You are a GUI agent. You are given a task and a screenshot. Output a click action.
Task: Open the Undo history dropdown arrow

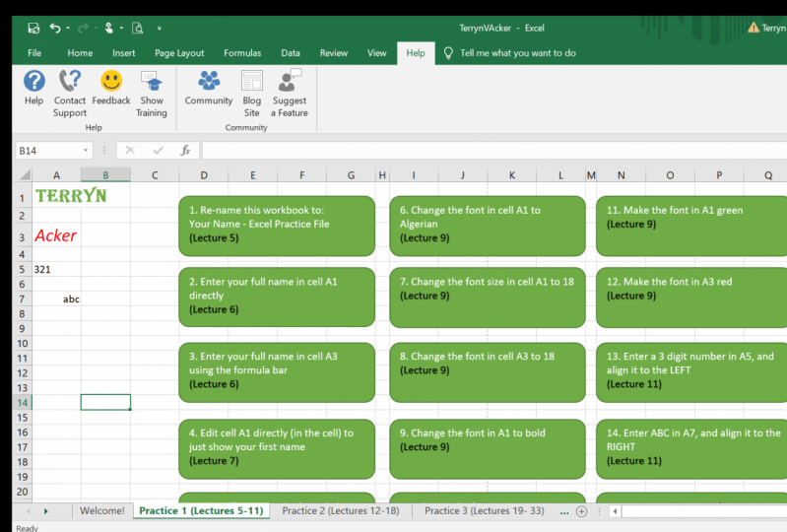pos(68,29)
